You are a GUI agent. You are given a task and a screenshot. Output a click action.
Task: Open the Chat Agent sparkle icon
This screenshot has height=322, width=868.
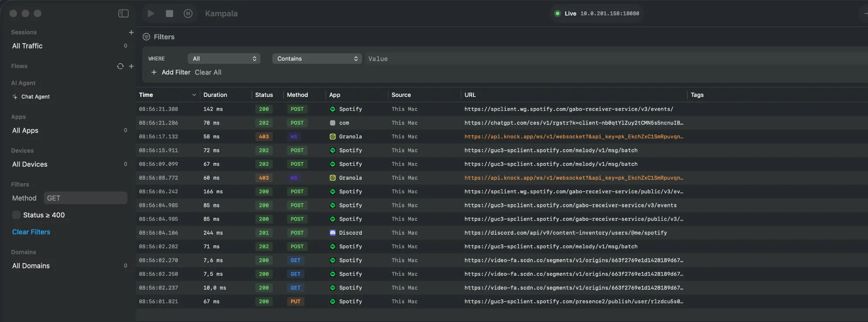point(15,97)
